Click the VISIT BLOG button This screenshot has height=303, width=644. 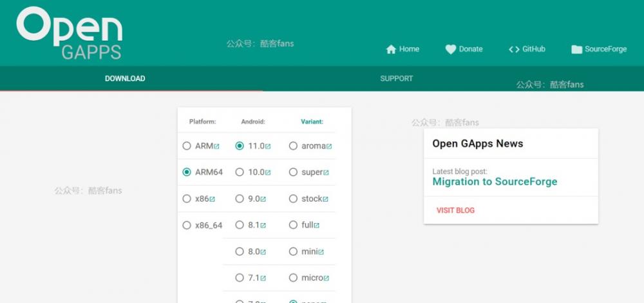[455, 211]
